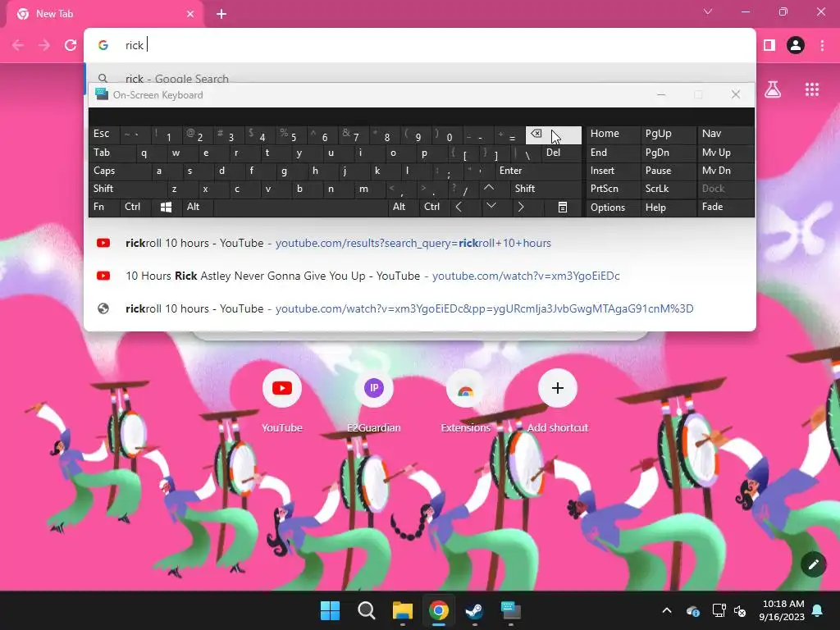Image resolution: width=840 pixels, height=630 pixels.
Task: Open the Windows Start button
Action: pyautogui.click(x=330, y=610)
